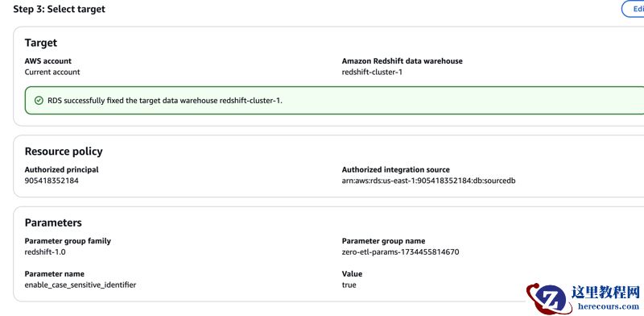Screen dimensions: 644x316
Task: Click 'Authorized integration source' label
Action: pos(395,169)
